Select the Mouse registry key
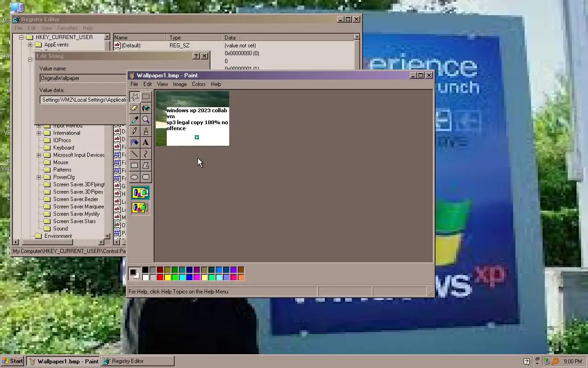Image resolution: width=588 pixels, height=368 pixels. pos(61,162)
